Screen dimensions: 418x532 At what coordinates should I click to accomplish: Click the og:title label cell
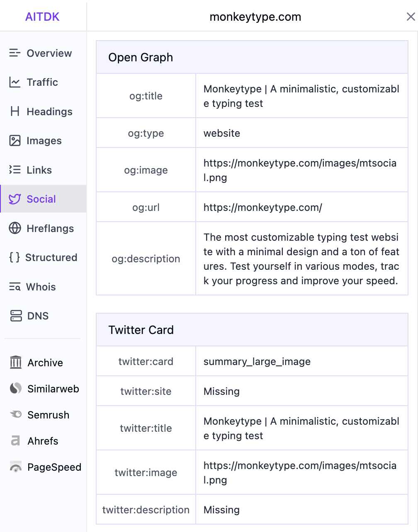coord(146,96)
